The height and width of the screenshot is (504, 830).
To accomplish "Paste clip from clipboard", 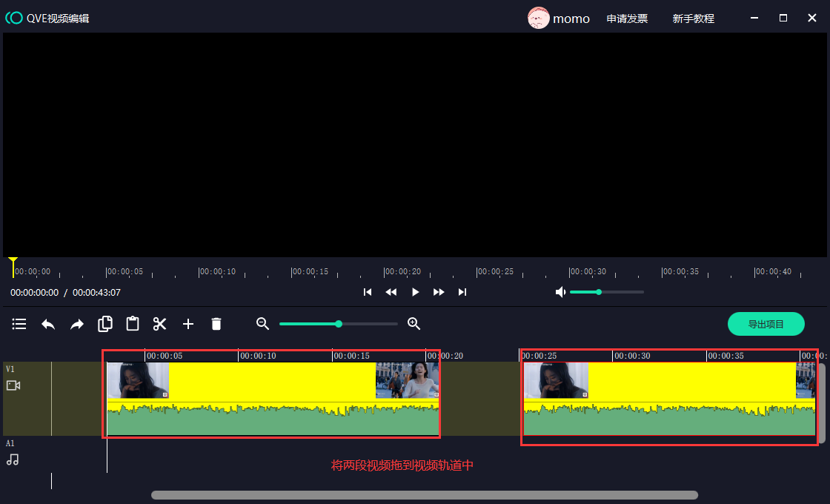I will (133, 324).
